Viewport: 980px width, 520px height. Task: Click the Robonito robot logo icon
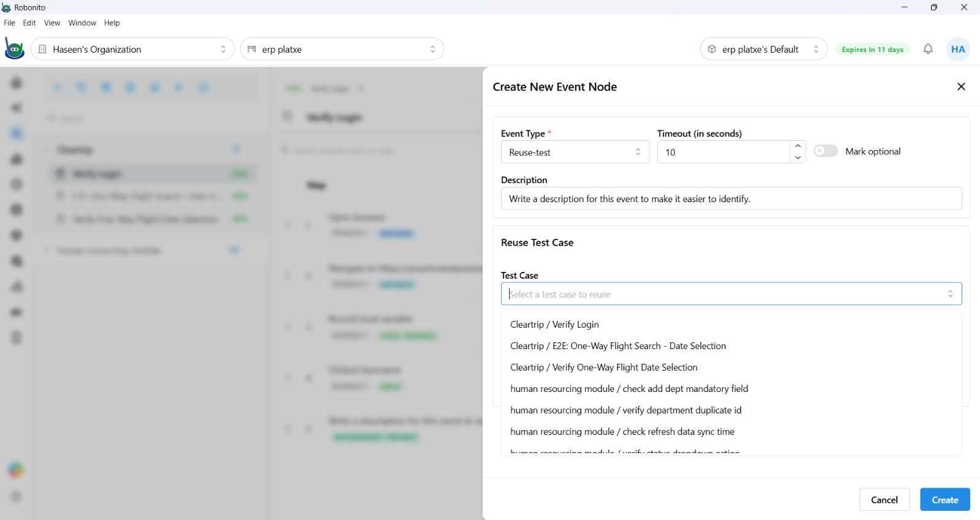[14, 49]
